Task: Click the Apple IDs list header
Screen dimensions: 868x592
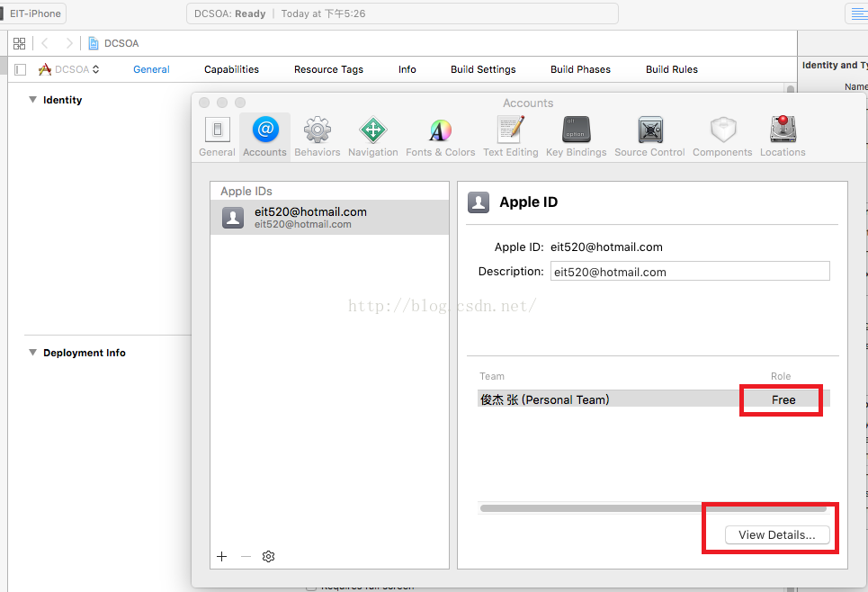Action: [246, 191]
